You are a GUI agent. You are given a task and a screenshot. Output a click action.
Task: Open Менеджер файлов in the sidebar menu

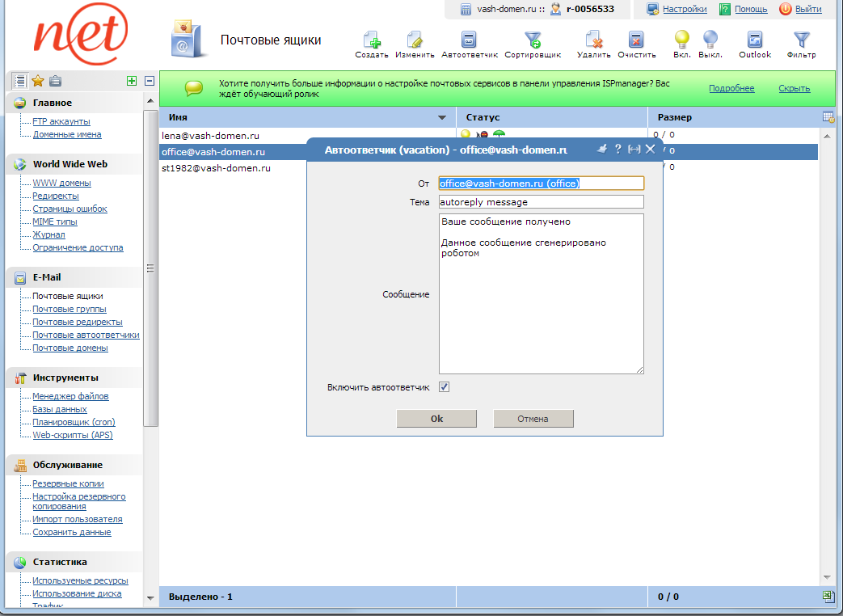click(x=70, y=397)
